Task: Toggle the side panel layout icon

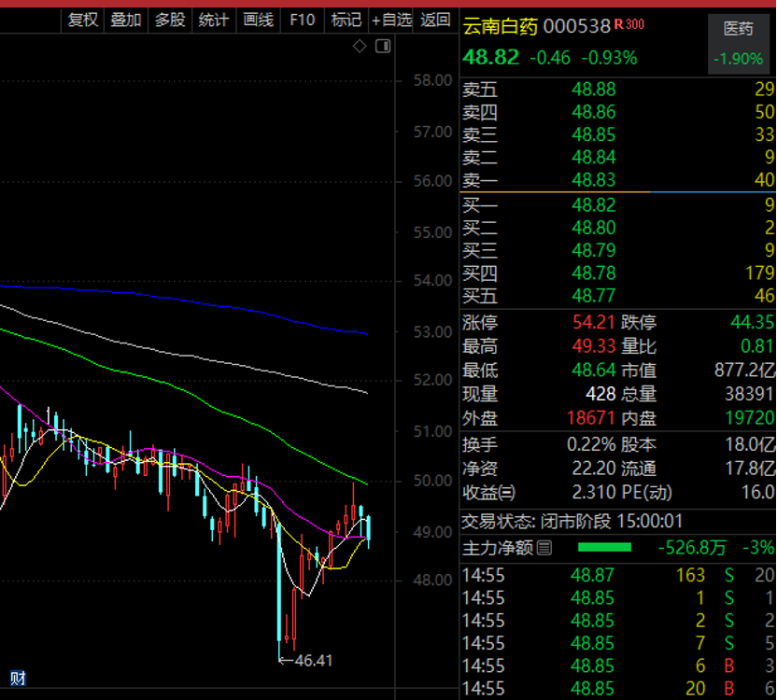Action: 383,47
